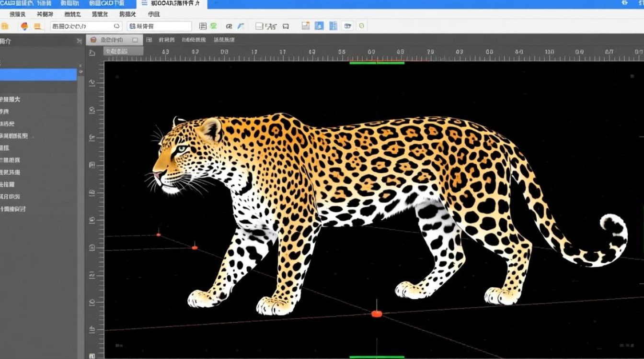Click the green icon beside the grid icon
This screenshot has width=644, height=359.
click(214, 26)
